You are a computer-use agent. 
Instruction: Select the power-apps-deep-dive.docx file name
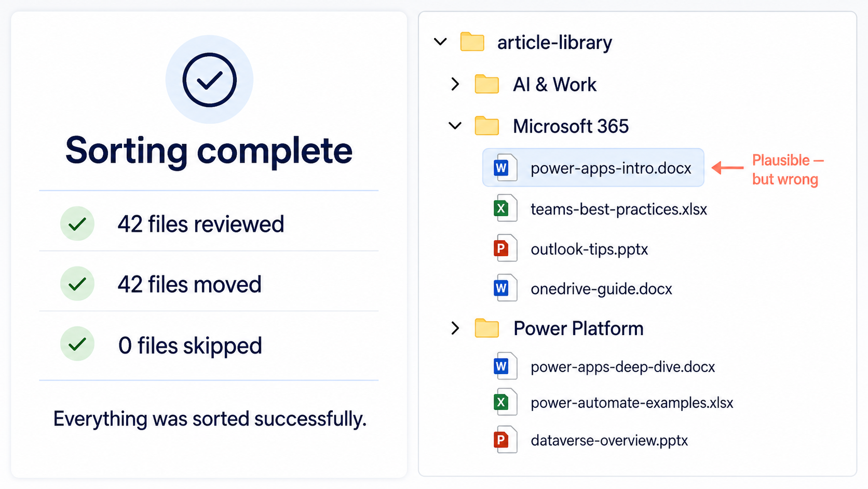click(622, 367)
